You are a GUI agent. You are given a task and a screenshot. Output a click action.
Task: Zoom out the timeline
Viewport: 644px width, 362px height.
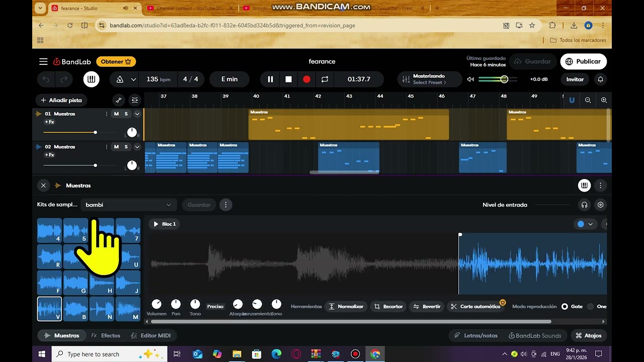tap(588, 100)
